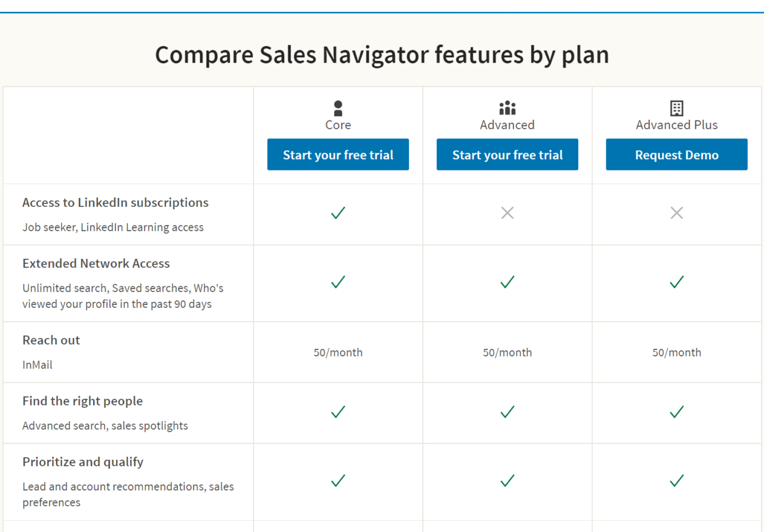Click the Compare Sales Navigator features heading

(x=381, y=54)
